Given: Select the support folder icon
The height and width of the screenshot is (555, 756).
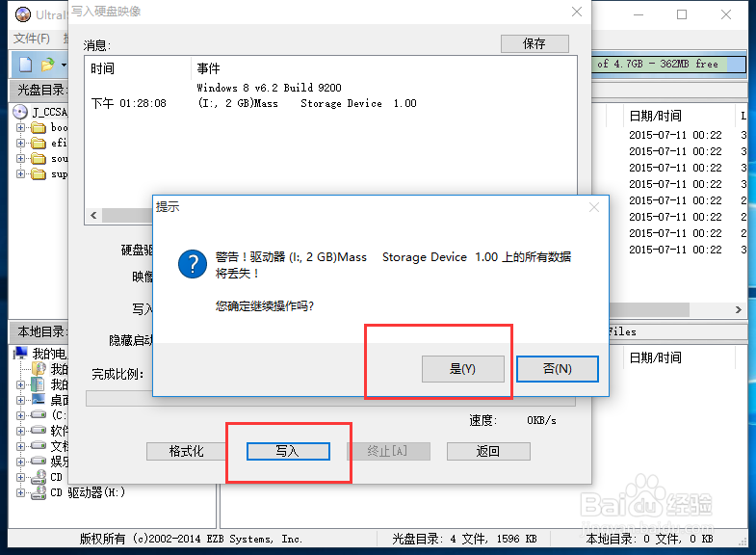Looking at the screenshot, I should click(x=39, y=174).
